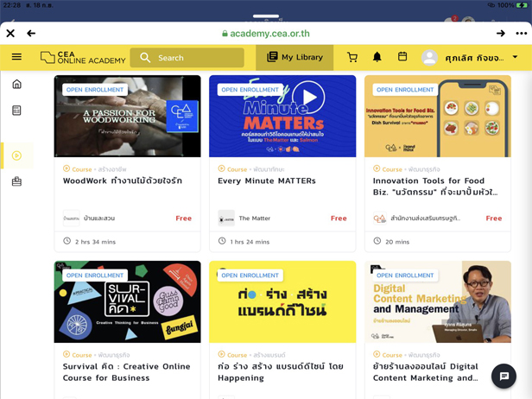Open the news/article sidebar icon
Screen dimensions: 532x399
coord(16,111)
